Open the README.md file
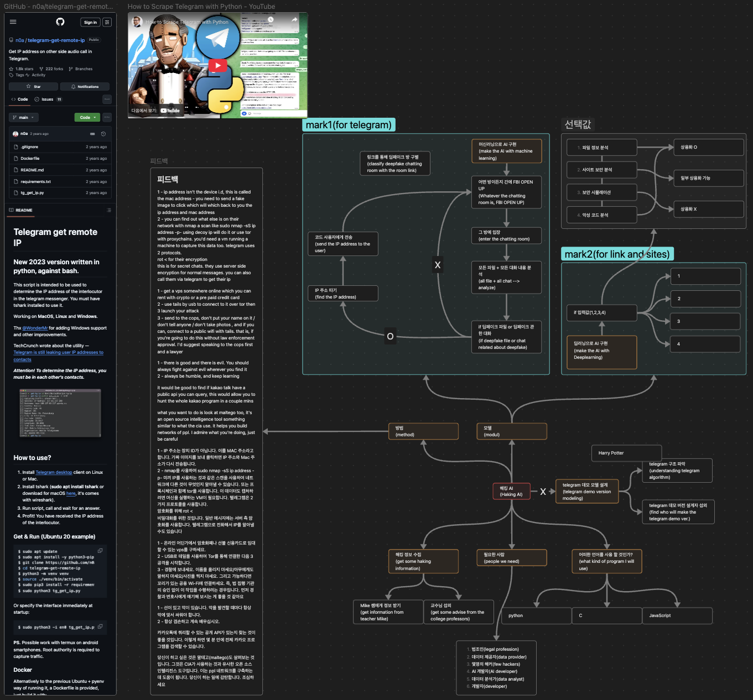The height and width of the screenshot is (700, 753). click(32, 170)
